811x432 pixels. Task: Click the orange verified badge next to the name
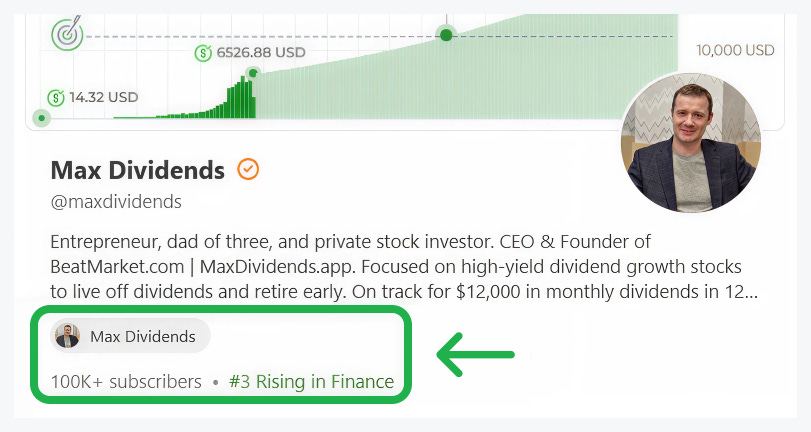click(248, 170)
